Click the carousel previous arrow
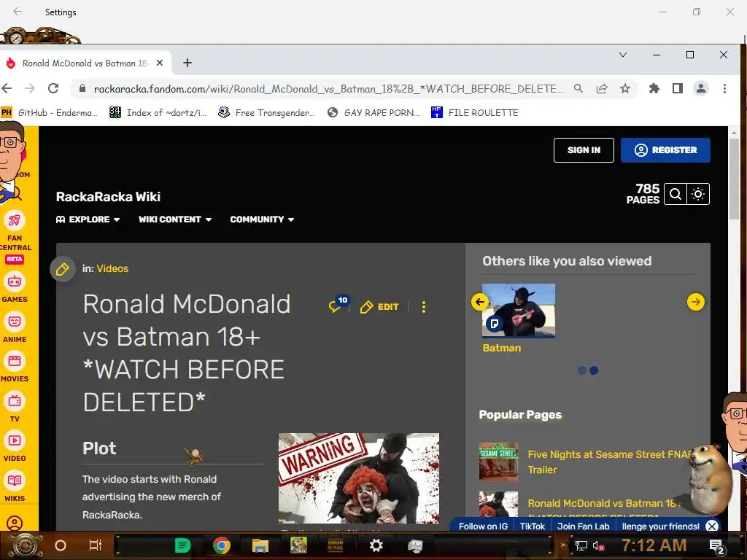This screenshot has height=560, width=747. tap(480, 302)
